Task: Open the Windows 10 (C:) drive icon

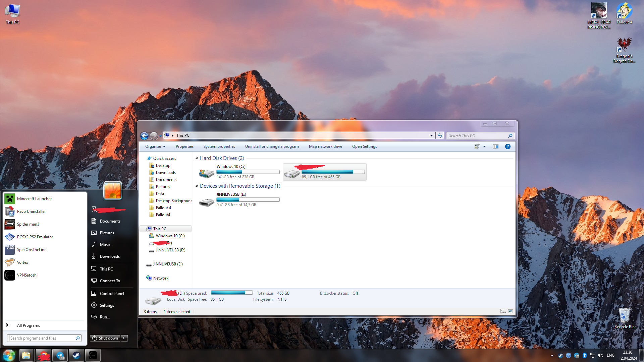Action: point(207,173)
